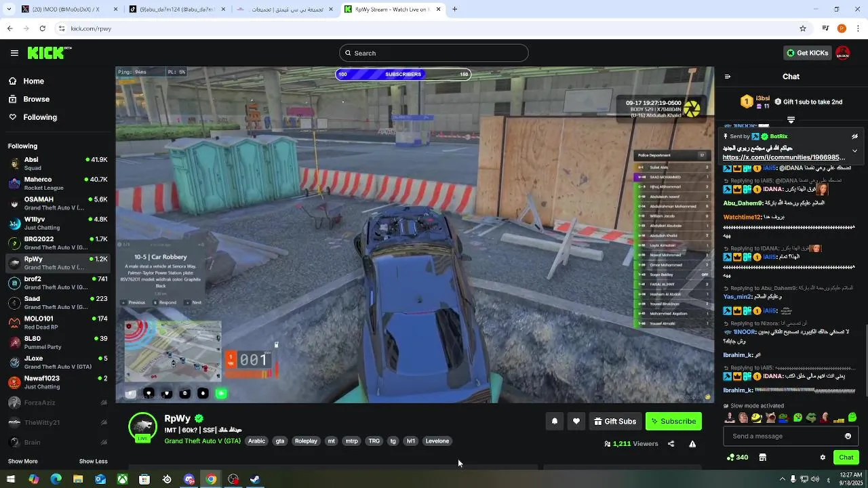The height and width of the screenshot is (488, 868).
Task: Focus the Kick Search field
Action: click(434, 53)
